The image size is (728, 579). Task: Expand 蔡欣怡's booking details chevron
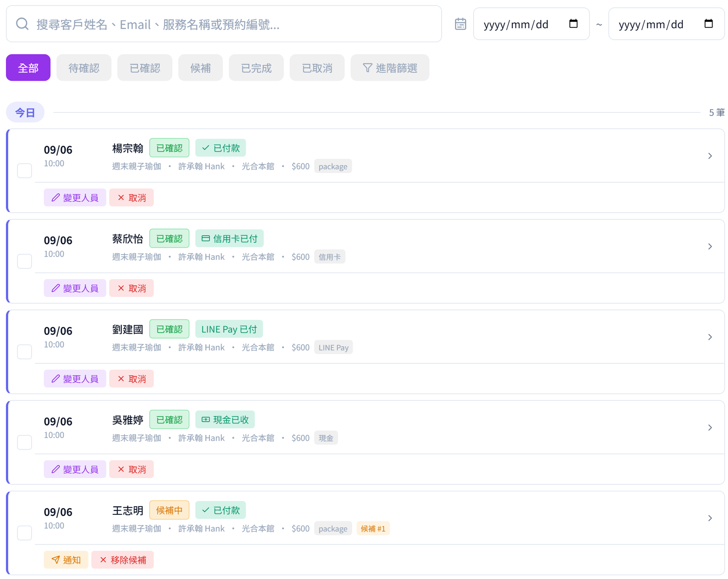(710, 247)
